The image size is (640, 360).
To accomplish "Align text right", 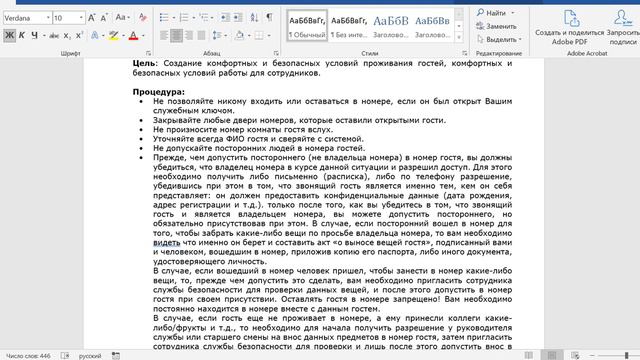I will click(x=189, y=36).
